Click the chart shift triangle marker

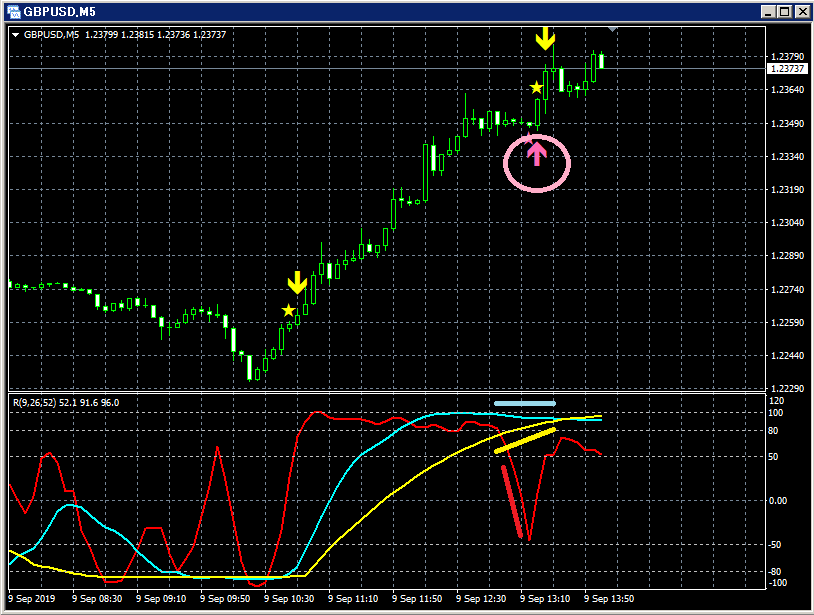click(x=613, y=29)
